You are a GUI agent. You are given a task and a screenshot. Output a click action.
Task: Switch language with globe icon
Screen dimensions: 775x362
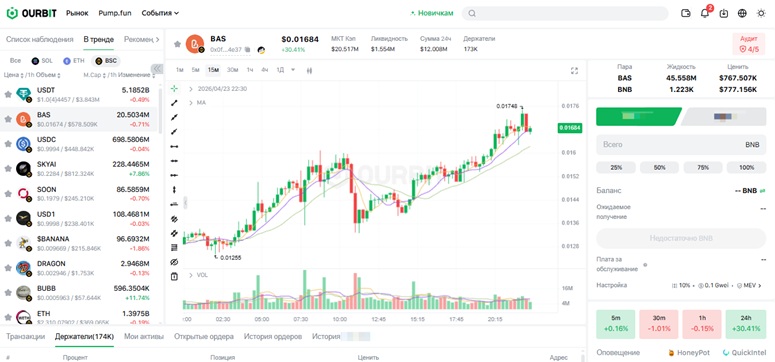742,13
